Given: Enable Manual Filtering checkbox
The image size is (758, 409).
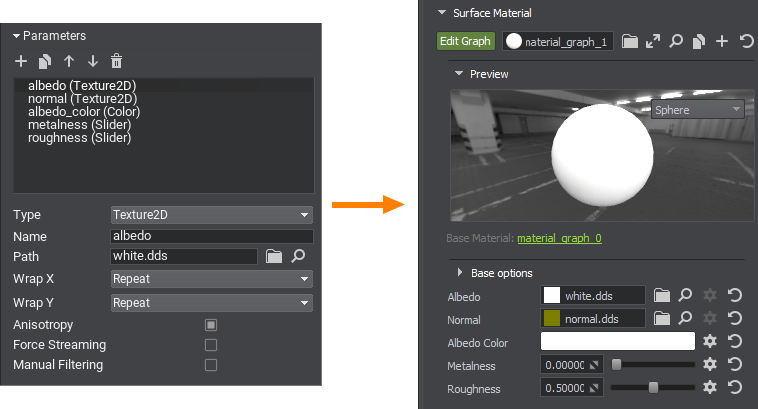Looking at the screenshot, I should 211,365.
